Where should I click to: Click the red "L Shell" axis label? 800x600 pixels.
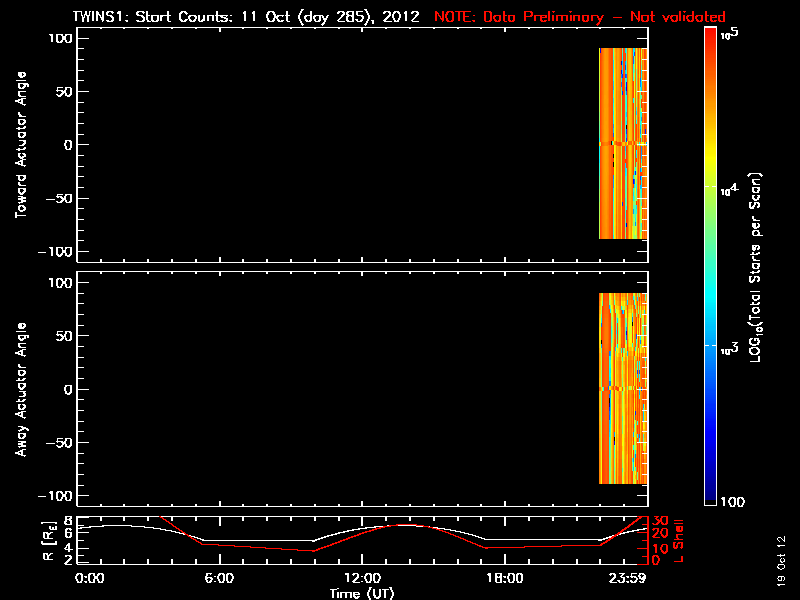678,541
